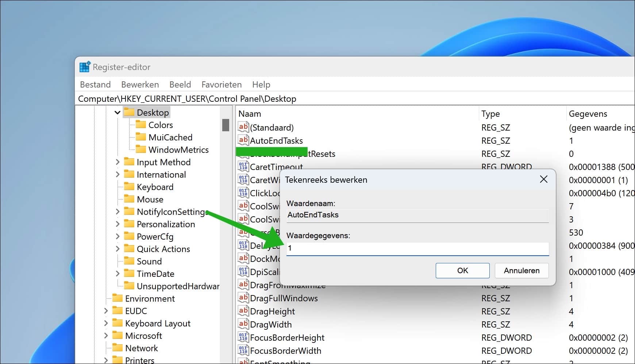This screenshot has height=364, width=635.
Task: Click the Register-editor app icon in title bar
Action: [85, 67]
